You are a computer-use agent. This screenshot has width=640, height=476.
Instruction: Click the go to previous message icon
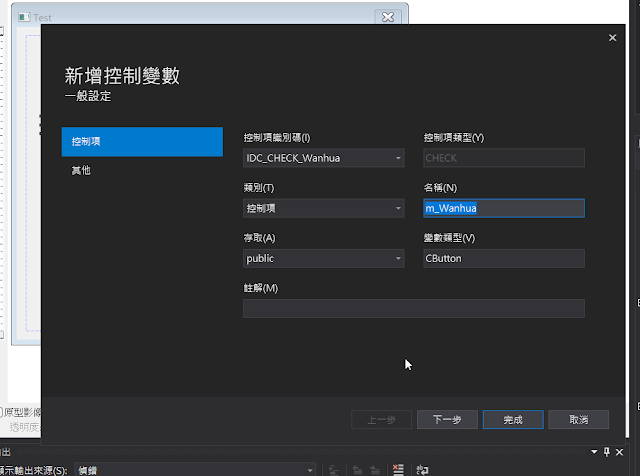[x=358, y=470]
